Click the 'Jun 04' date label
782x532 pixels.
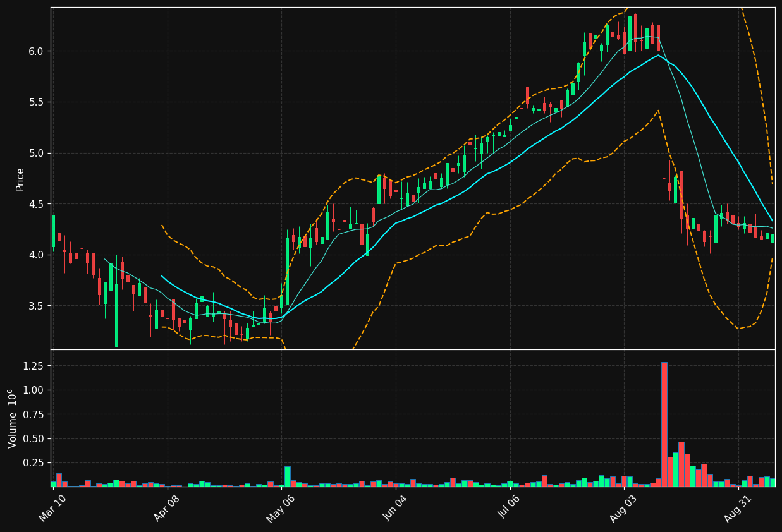(396, 509)
